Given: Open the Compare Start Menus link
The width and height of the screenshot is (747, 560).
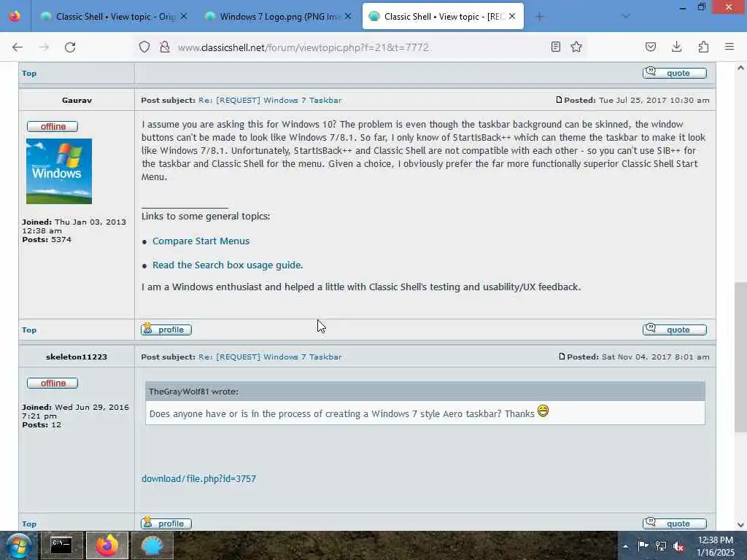Looking at the screenshot, I should pyautogui.click(x=201, y=241).
